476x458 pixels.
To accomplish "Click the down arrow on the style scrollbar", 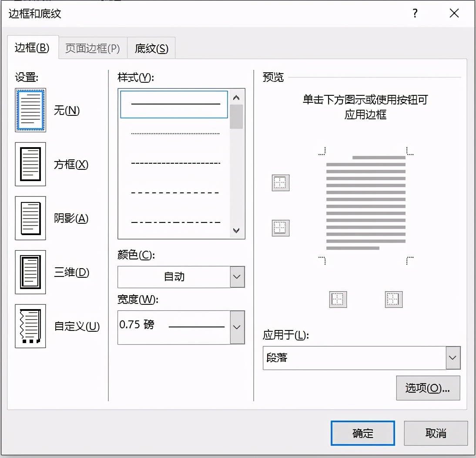I will (236, 231).
